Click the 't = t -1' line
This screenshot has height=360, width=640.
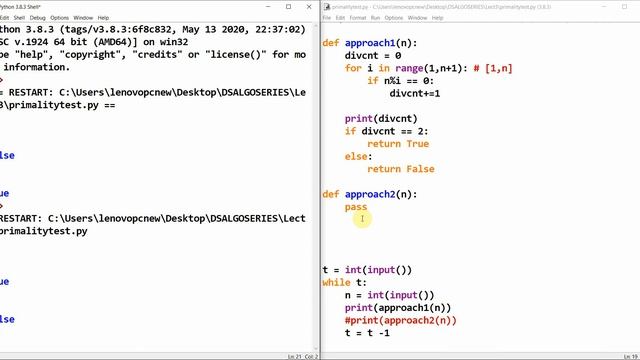367,333
